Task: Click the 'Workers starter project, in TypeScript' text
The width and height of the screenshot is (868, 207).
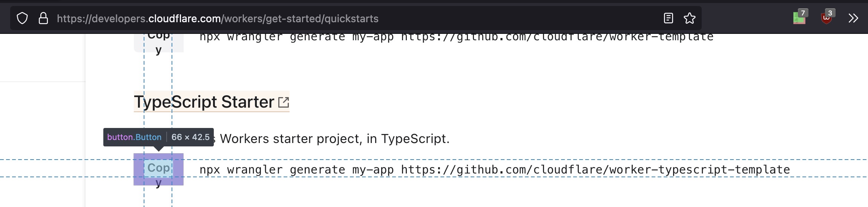Action: pos(334,139)
